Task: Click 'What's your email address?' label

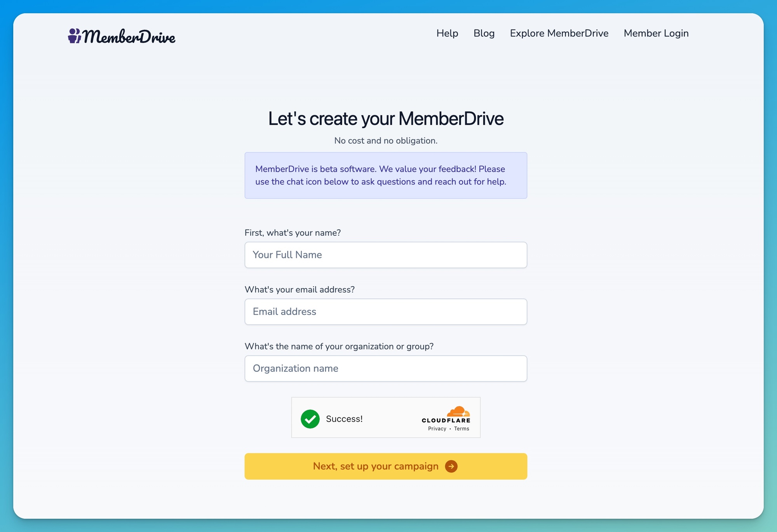Action: coord(300,289)
